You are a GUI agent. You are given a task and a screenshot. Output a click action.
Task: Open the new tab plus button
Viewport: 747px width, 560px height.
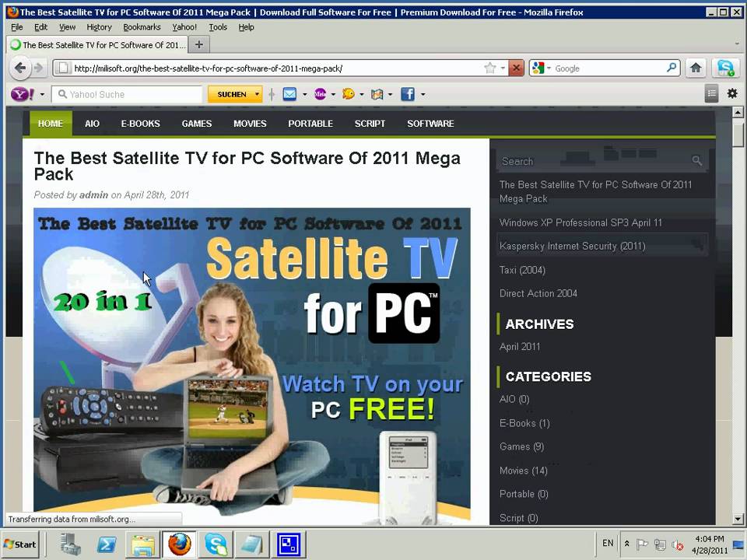(x=199, y=44)
